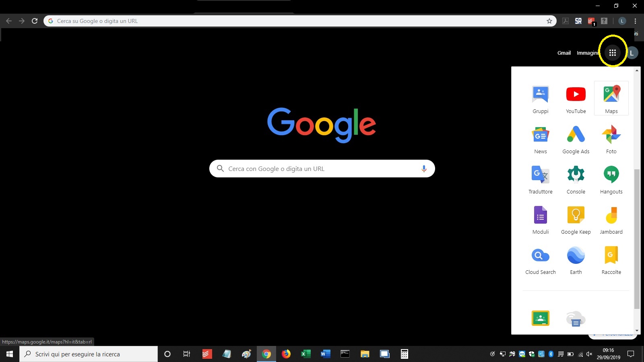The height and width of the screenshot is (362, 644).
Task: Reload the page
Action: [35, 21]
